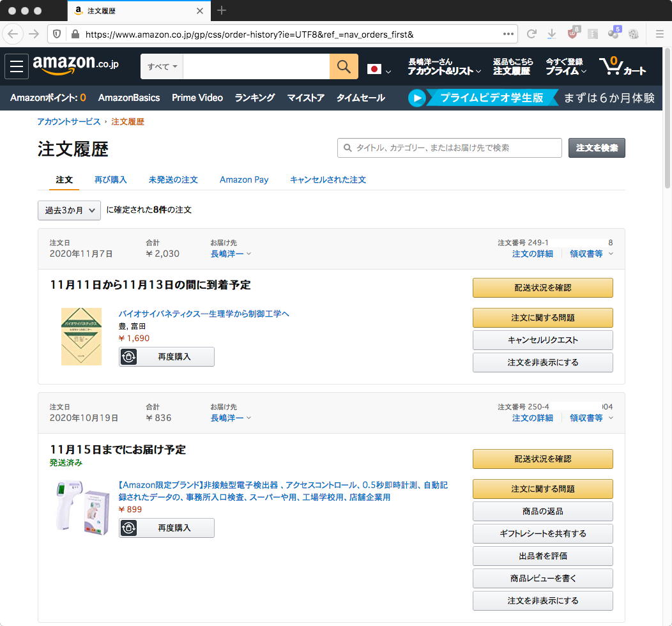Open タイムセール in the nav bar
The image size is (672, 626).
pos(360,98)
